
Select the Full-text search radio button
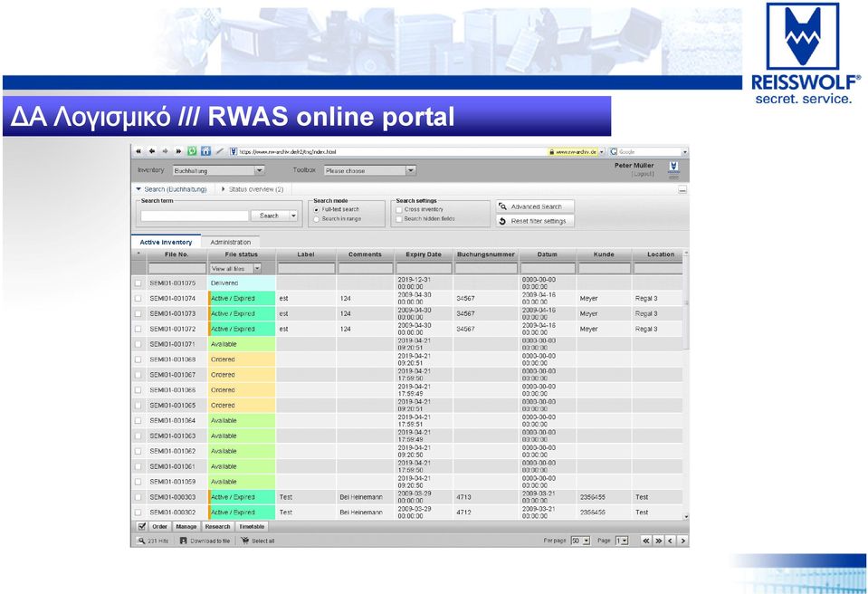point(317,210)
